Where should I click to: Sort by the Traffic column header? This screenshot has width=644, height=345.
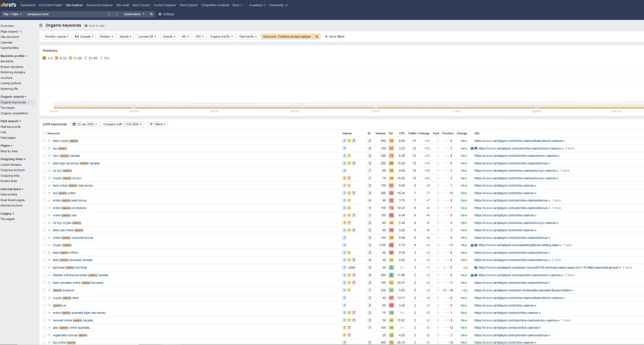pos(413,133)
